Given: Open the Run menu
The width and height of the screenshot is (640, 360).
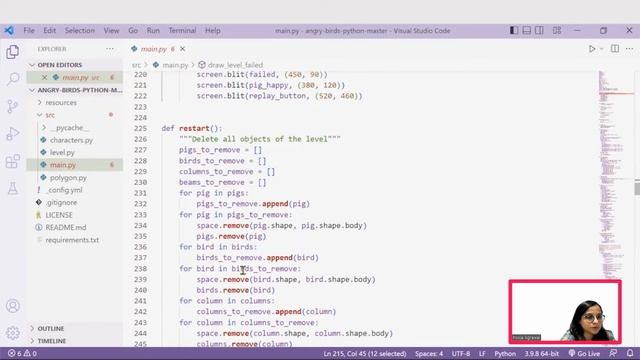Looking at the screenshot, I should pyautogui.click(x=153, y=31).
